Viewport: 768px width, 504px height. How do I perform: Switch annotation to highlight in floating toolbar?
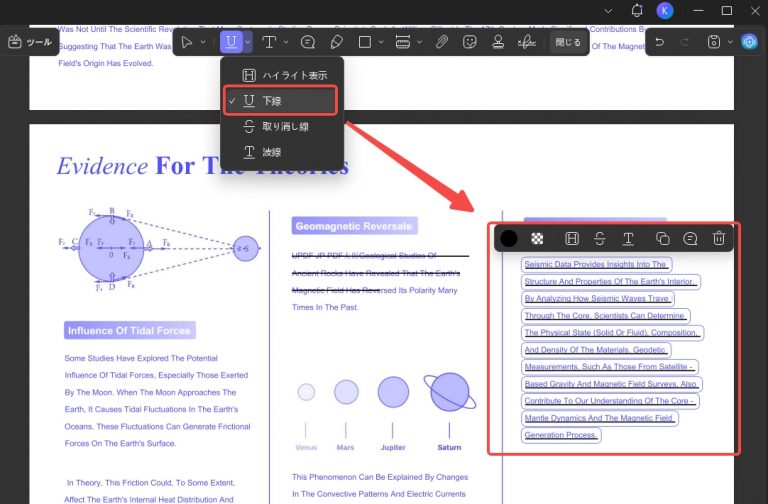572,239
